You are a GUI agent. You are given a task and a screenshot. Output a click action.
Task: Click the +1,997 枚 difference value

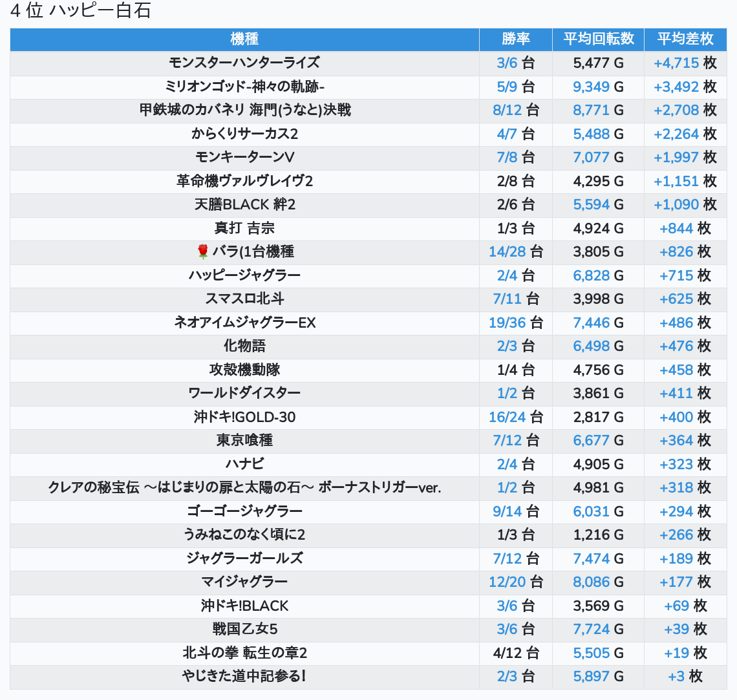pos(685,157)
